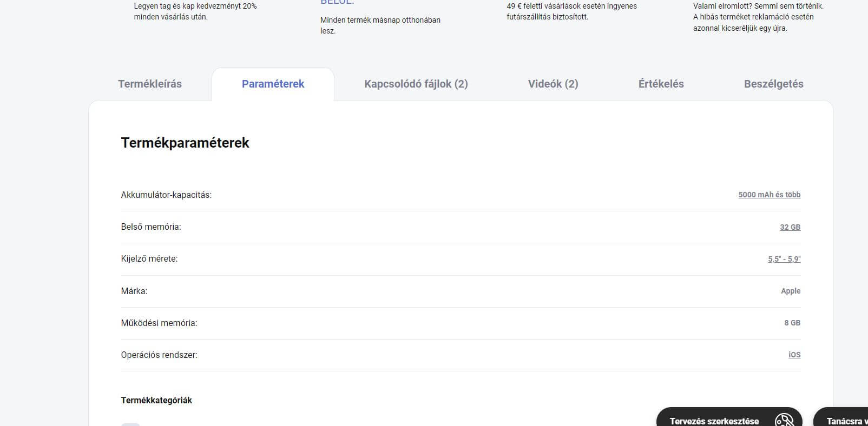Screen dimensions: 868x426
Task: Click the 32 GB internal memory link
Action: [790, 227]
